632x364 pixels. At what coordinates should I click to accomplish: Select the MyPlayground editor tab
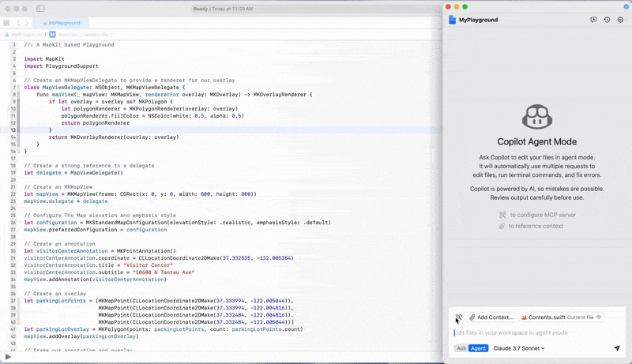[x=62, y=23]
